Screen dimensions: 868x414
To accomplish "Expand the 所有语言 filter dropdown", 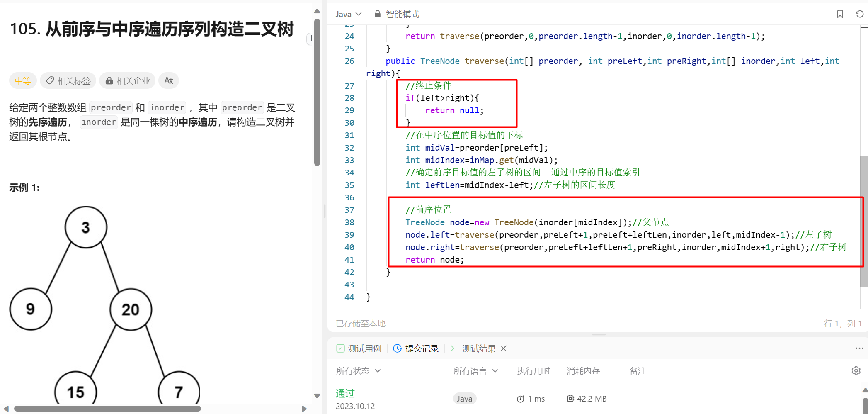I will pyautogui.click(x=475, y=371).
